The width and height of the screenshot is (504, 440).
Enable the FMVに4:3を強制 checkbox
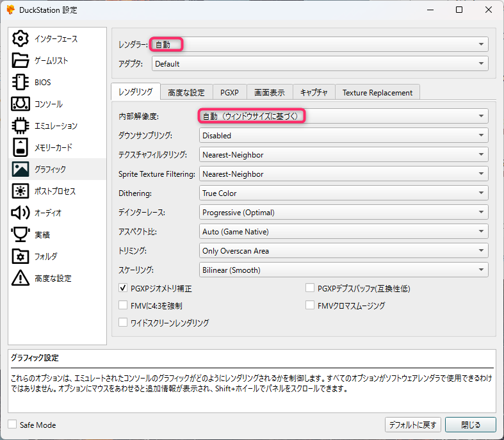(124, 306)
